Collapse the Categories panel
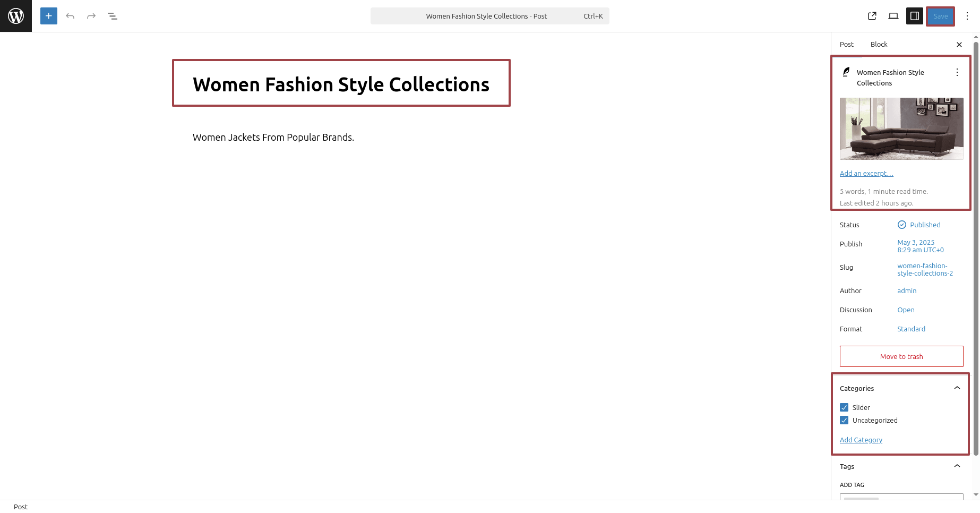The width and height of the screenshot is (980, 513). tap(957, 388)
